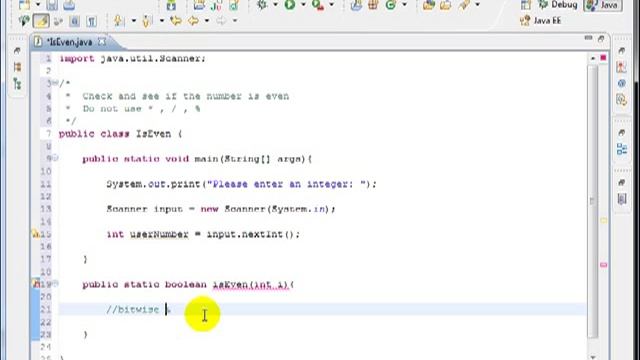Collapse the main method fold at line 9
The width and height of the screenshot is (640, 360).
click(x=55, y=158)
